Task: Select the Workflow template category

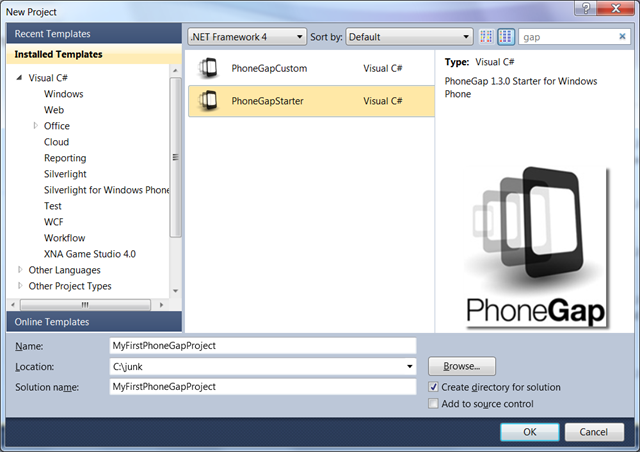Action: (x=64, y=238)
